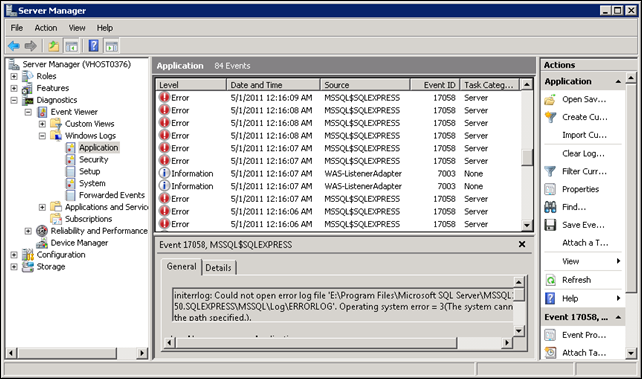Sort events by Level column header

(x=191, y=85)
